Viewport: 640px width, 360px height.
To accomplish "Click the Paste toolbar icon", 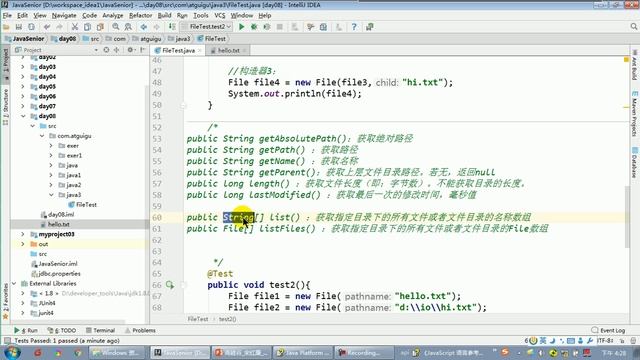I will click(x=100, y=27).
